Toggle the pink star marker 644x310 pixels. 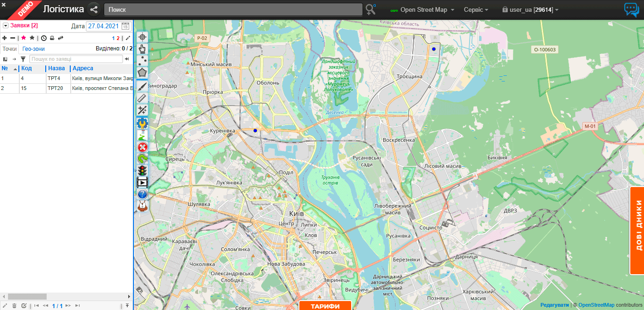[x=24, y=38]
